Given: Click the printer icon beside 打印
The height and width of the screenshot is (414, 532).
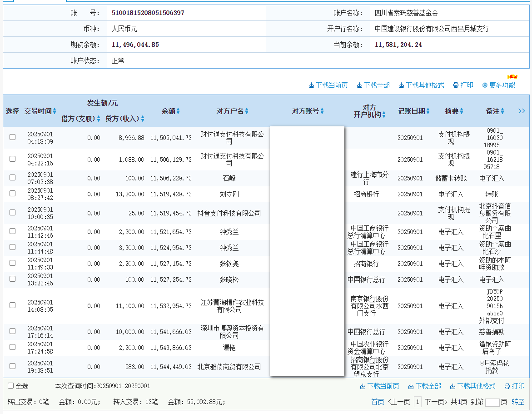Looking at the screenshot, I should tap(455, 85).
